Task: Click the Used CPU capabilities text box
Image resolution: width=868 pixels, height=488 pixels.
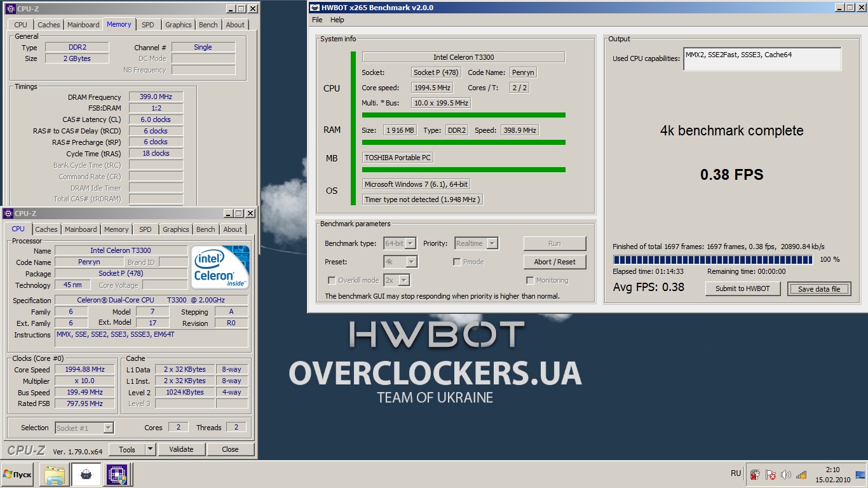Action: (762, 59)
